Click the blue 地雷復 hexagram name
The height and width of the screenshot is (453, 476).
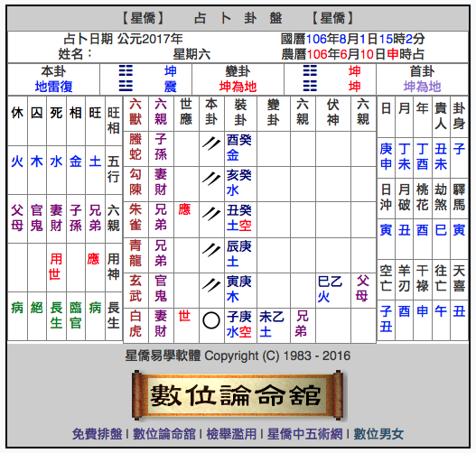point(53,87)
